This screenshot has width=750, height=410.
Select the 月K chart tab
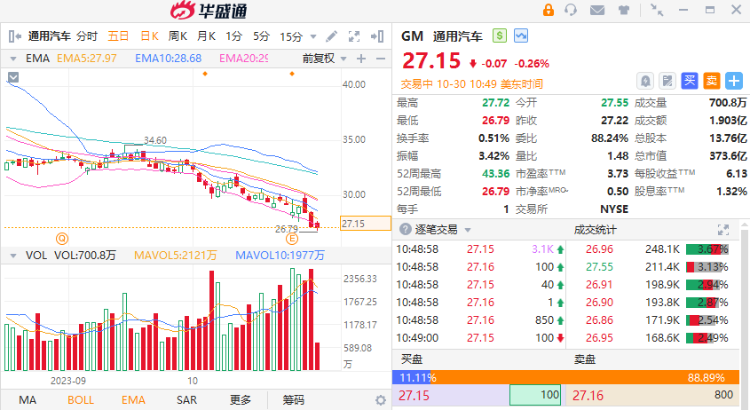pos(206,36)
